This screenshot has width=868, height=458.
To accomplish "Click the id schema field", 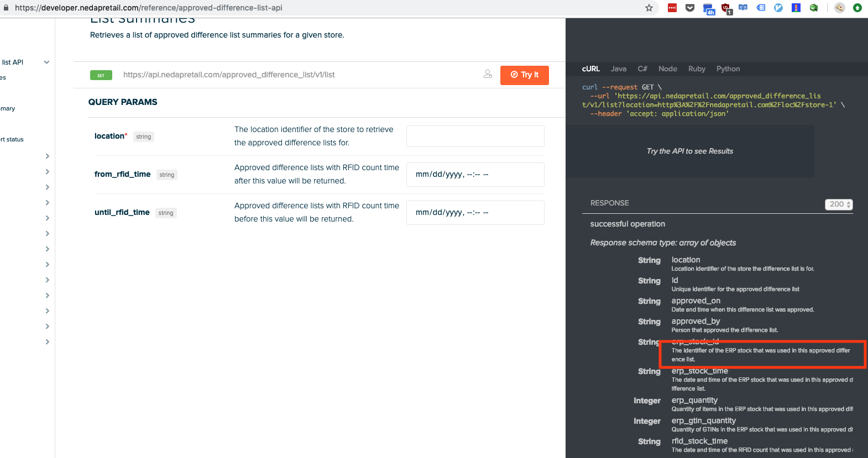I will click(x=674, y=280).
